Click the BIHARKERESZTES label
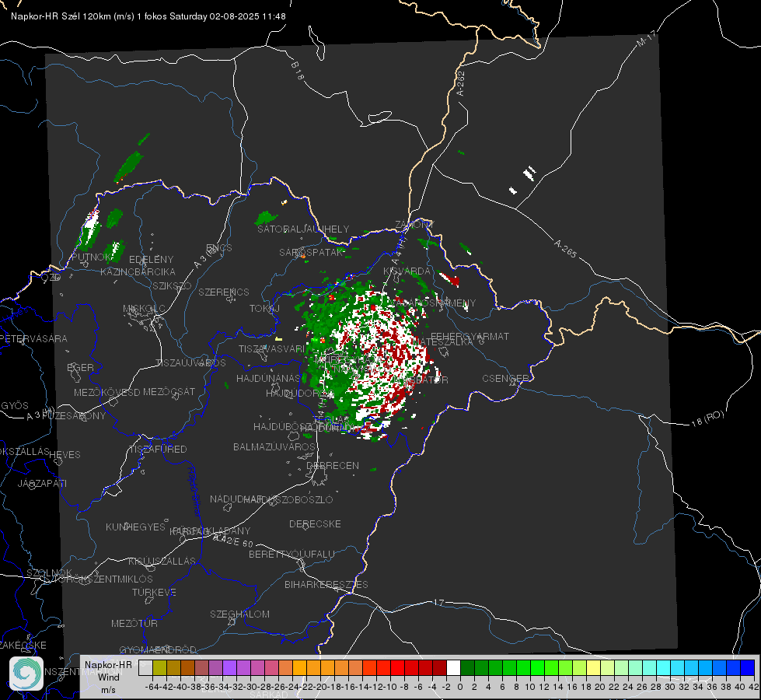 point(326,584)
